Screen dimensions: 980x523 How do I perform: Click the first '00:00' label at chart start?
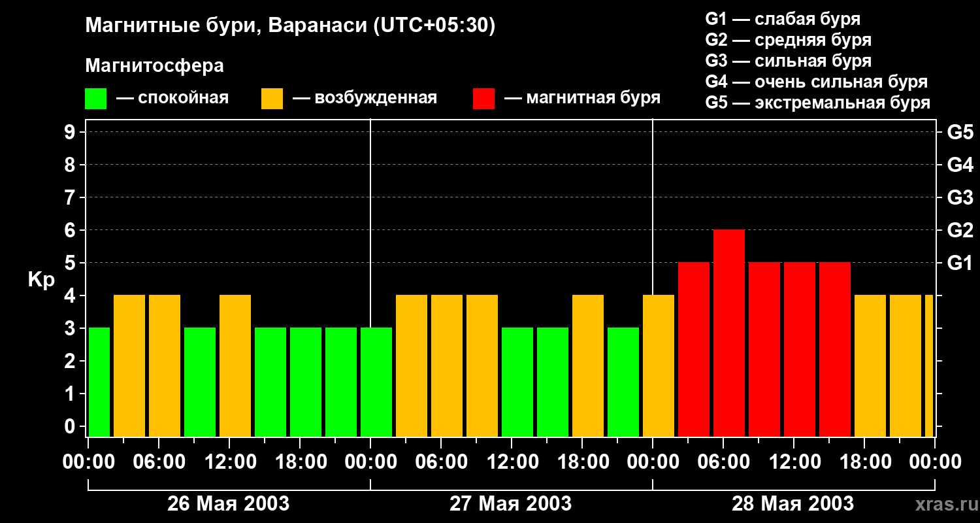88,462
